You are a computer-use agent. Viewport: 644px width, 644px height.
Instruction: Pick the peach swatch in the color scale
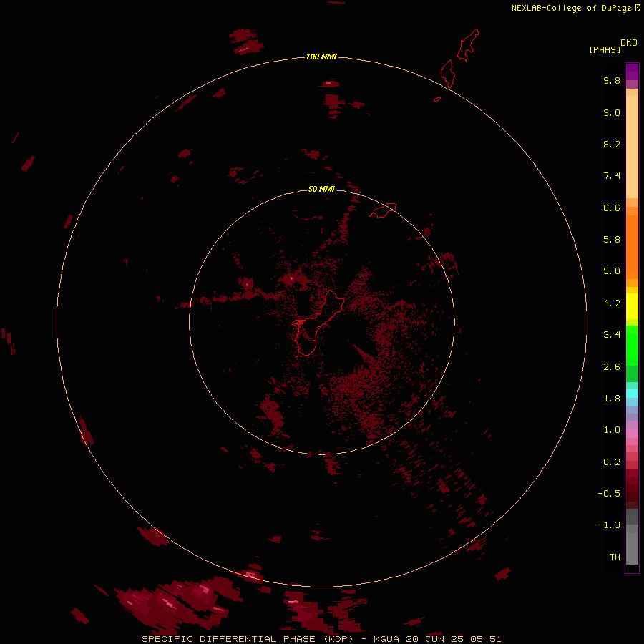click(x=632, y=146)
